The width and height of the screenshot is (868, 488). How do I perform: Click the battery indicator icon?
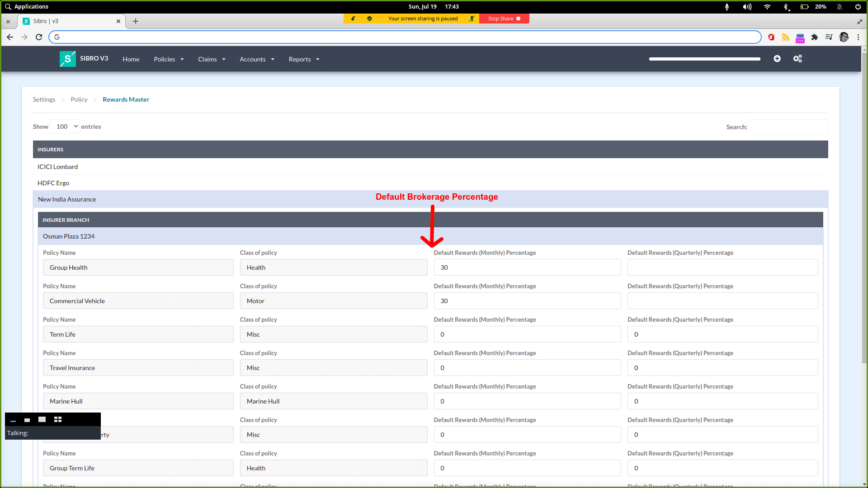pyautogui.click(x=805, y=7)
